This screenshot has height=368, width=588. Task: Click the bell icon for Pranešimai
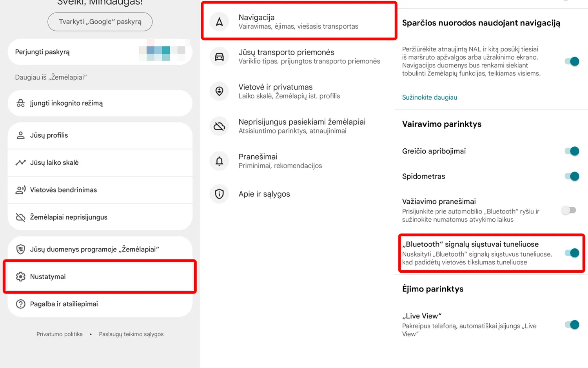[219, 161]
